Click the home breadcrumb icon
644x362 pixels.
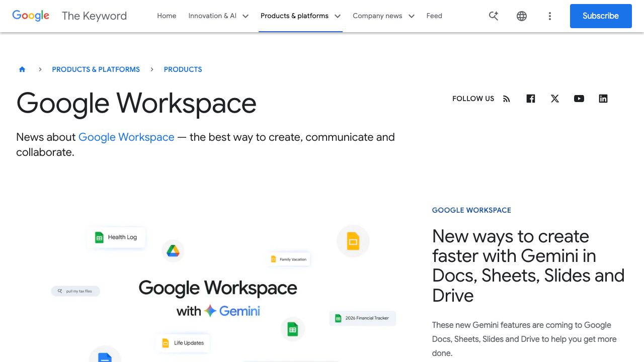(22, 69)
